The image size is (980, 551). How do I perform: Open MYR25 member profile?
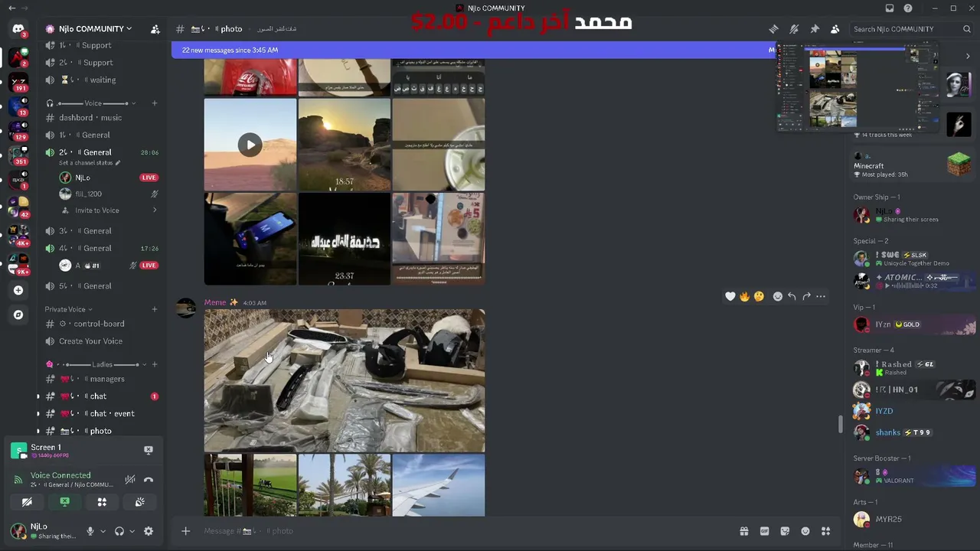[912, 519]
